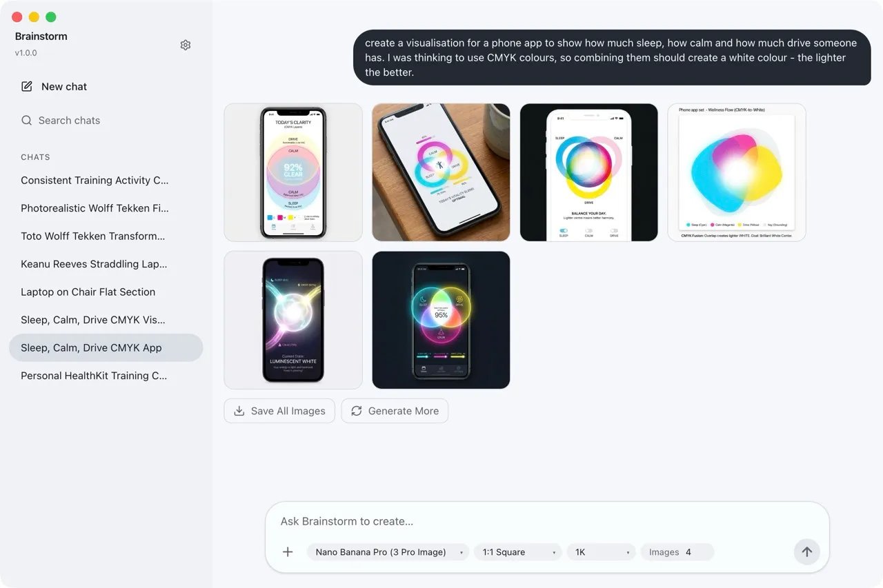Focus the Ask Brainstorm to create input
The width and height of the screenshot is (883, 588).
click(x=547, y=521)
